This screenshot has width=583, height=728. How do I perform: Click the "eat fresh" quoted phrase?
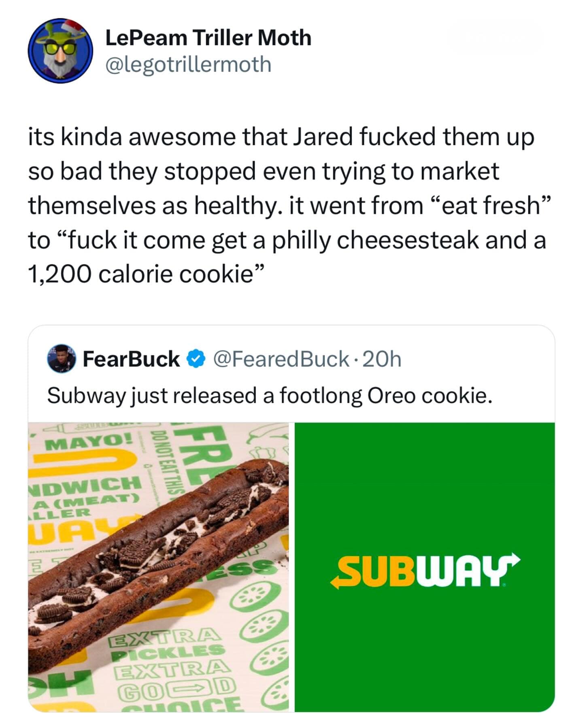click(488, 205)
